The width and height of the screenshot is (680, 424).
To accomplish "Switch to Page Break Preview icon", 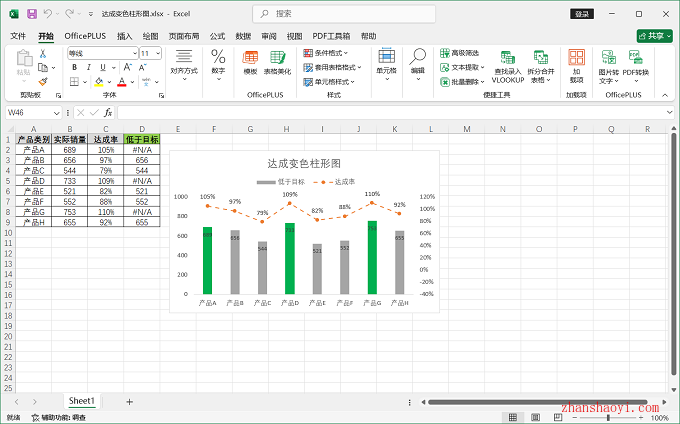I will (558, 417).
